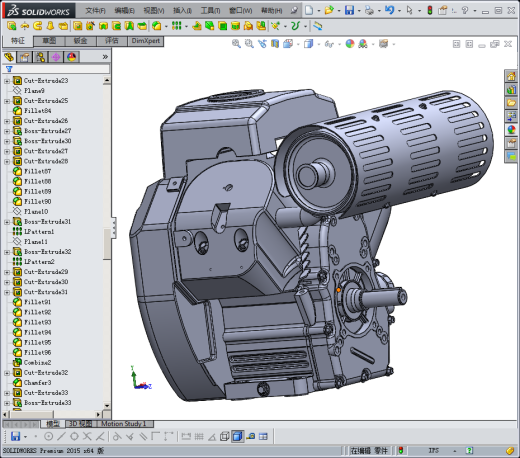
Task: Click the Save icon in the top toolbar
Action: tap(349, 10)
